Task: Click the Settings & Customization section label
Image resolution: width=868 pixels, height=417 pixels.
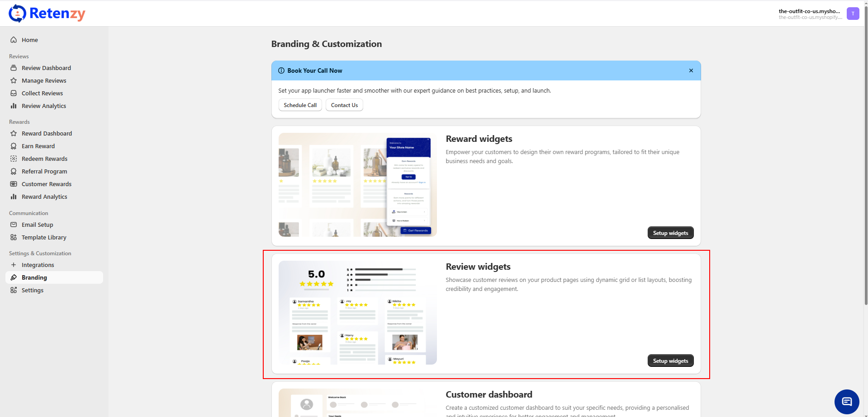Action: click(40, 253)
